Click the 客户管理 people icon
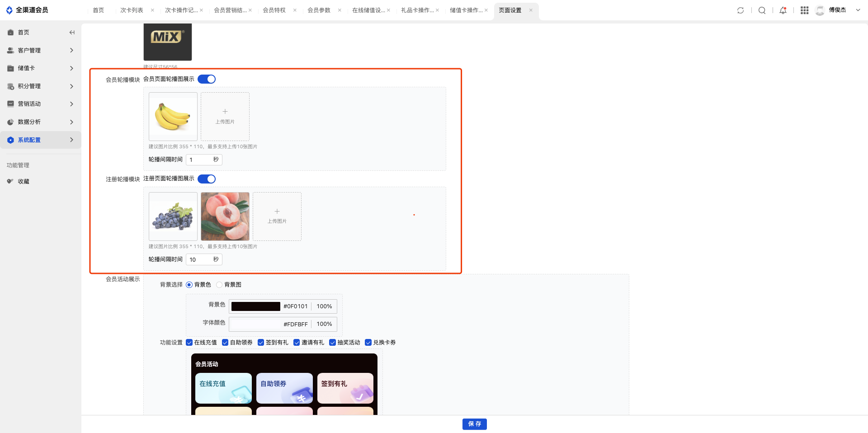The width and height of the screenshot is (868, 433). pyautogui.click(x=10, y=51)
